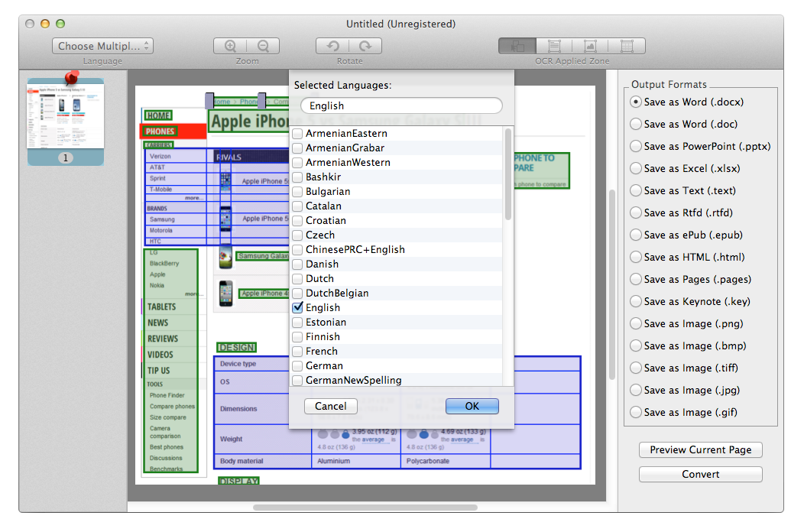Select the third OCR zone image icon
Viewport: 804px width, 532px height.
tap(590, 46)
